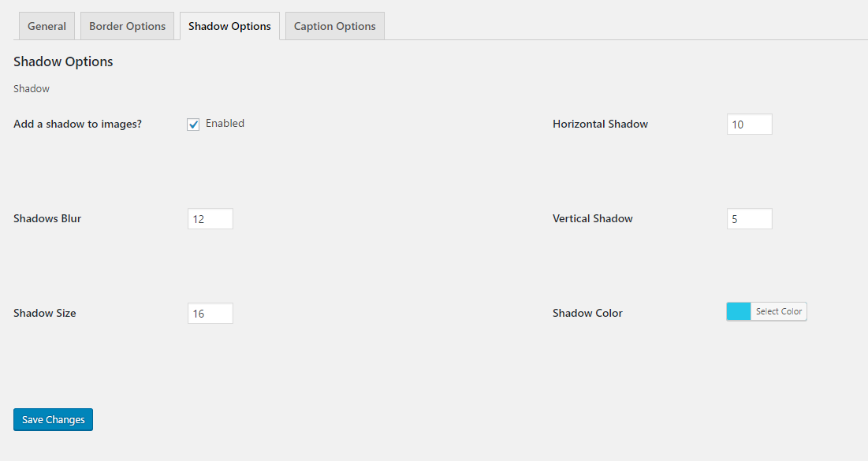The height and width of the screenshot is (461, 868).
Task: Select the Shadow Size input field
Action: (210, 314)
